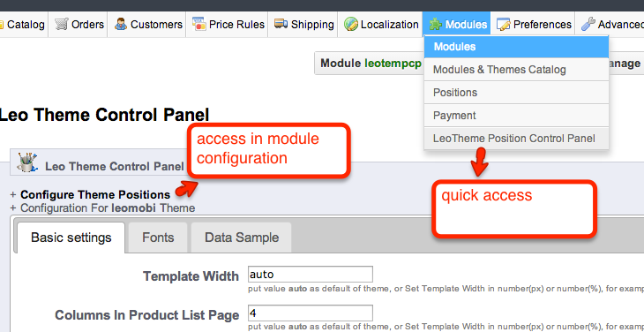Switch to the Fonts tab

158,238
